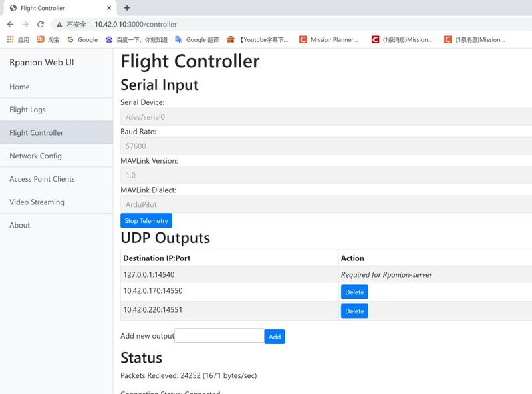
Task: Delete the 10.42.0.220:14551 output
Action: (354, 311)
